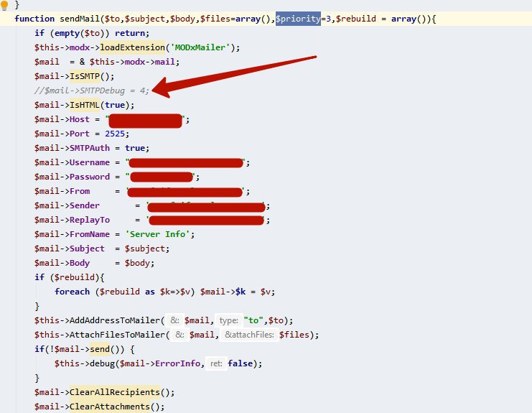This screenshot has width=532, height=413.
Task: Click the highlighted $priority parameter
Action: point(298,19)
